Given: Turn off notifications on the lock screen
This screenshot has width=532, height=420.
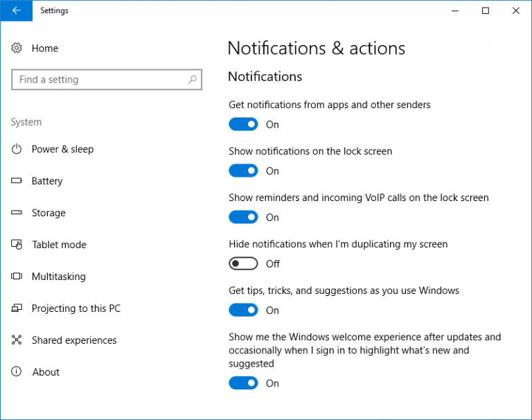Looking at the screenshot, I should coord(243,171).
